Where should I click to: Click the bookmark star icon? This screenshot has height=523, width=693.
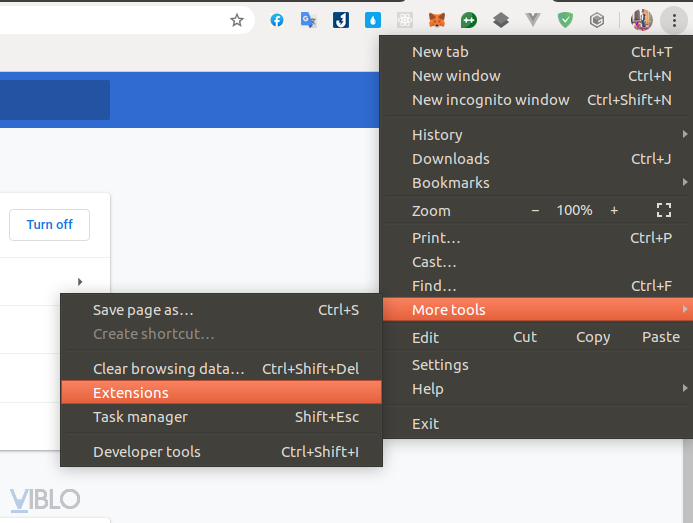[x=237, y=20]
